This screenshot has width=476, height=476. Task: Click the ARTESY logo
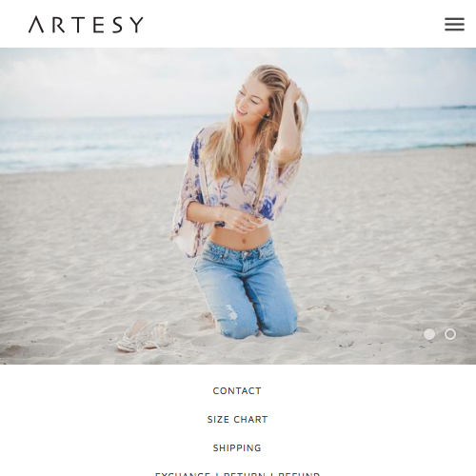click(x=86, y=25)
